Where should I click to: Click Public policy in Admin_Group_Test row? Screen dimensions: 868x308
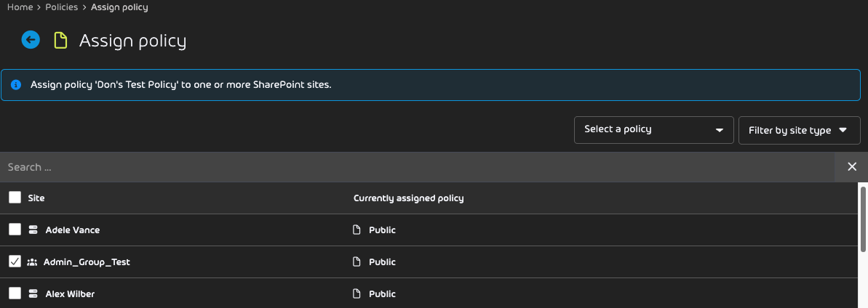383,262
